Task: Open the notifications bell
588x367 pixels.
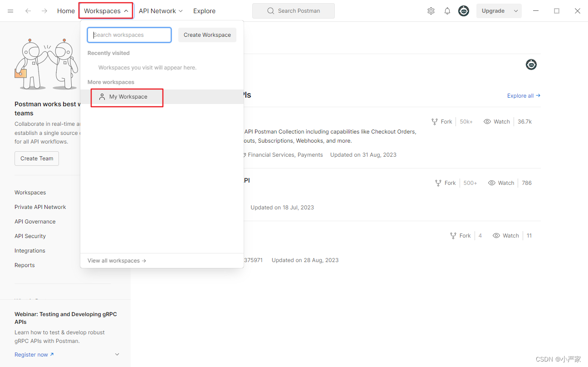Action: click(447, 11)
